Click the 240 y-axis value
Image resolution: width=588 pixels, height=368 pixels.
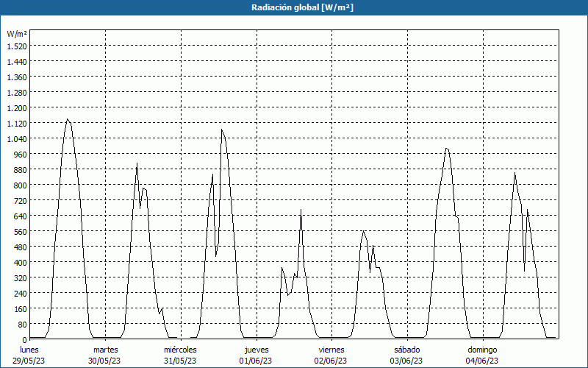pyautogui.click(x=21, y=293)
